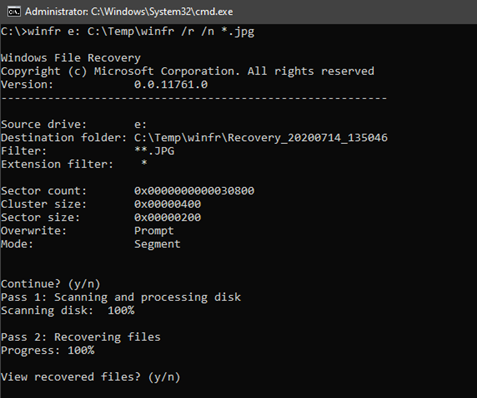This screenshot has height=398, width=477.
Task: Click the winfr command line at top
Action: pos(128,32)
